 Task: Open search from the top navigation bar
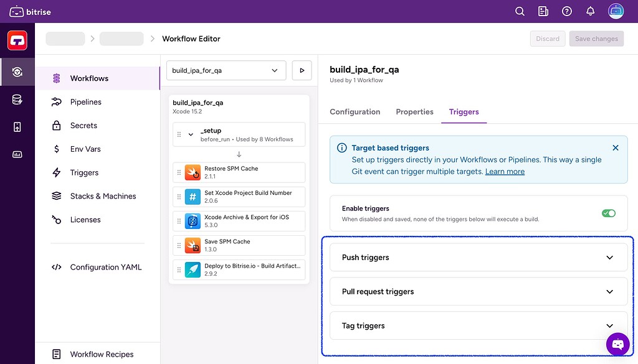click(x=519, y=11)
